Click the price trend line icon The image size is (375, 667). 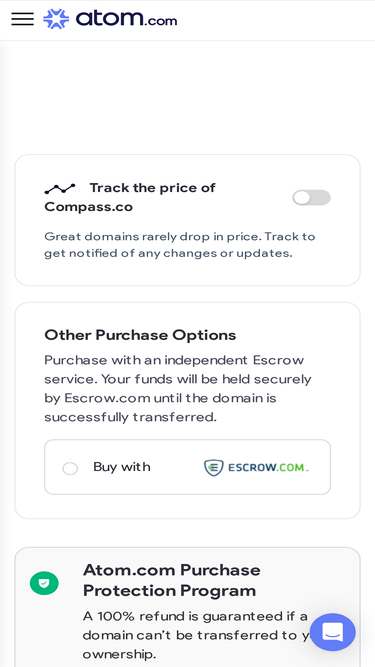[x=60, y=188]
